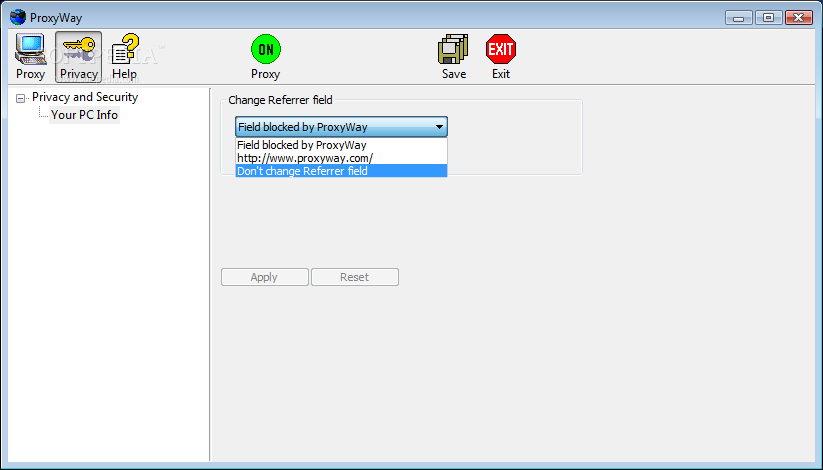
Task: Choose Field blocked by ProxyWay list option
Action: (341, 145)
